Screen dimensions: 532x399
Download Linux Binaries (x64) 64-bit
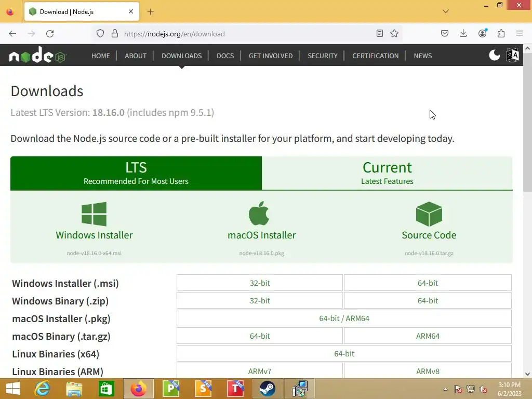tap(344, 353)
